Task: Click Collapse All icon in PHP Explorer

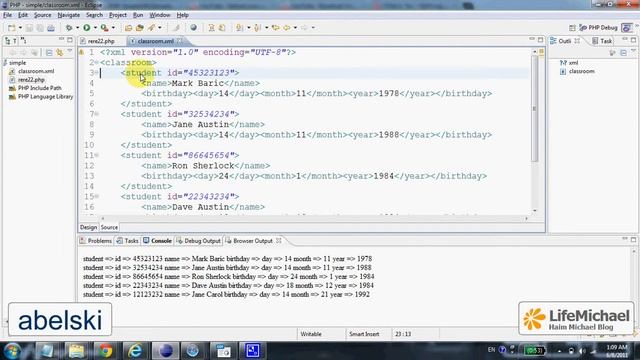Action: (49, 53)
